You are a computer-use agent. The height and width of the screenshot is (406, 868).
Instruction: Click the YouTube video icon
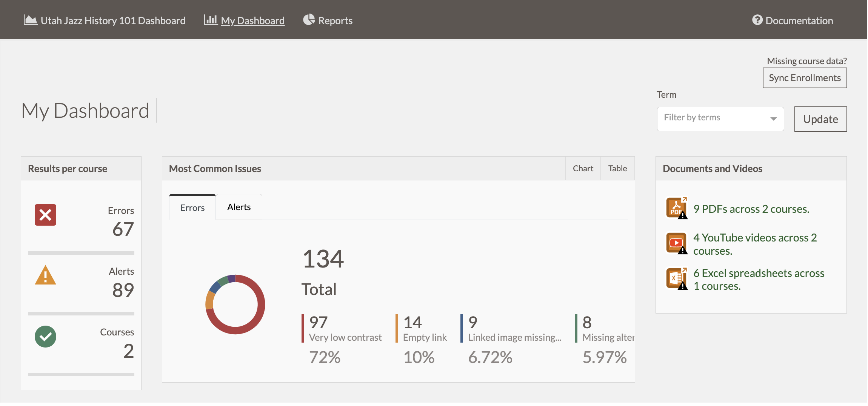tap(677, 243)
